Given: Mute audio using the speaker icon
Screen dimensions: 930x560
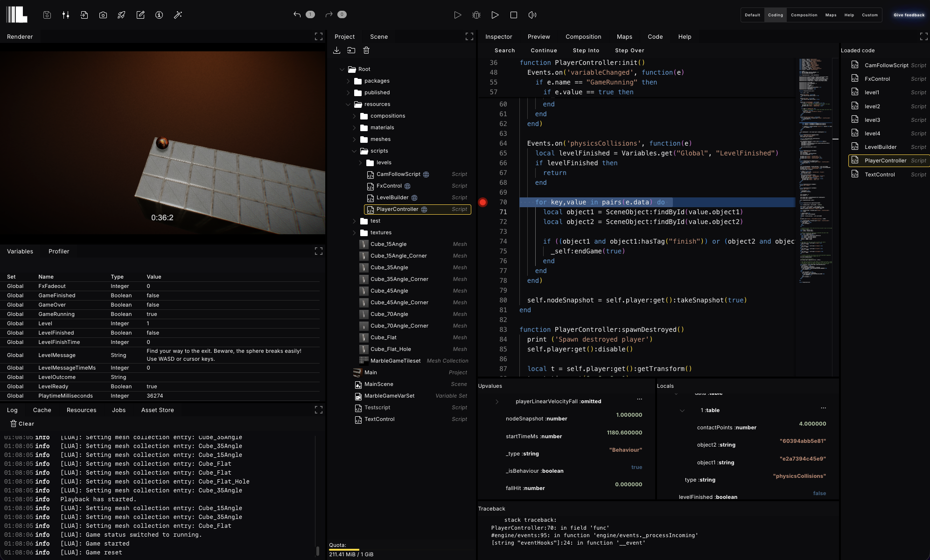Looking at the screenshot, I should 532,15.
